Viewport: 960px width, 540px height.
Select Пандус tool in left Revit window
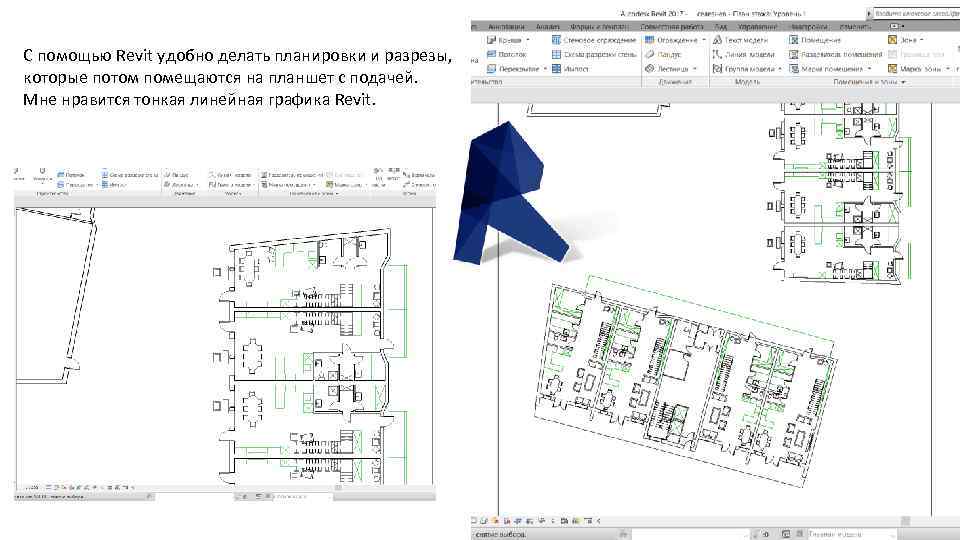[176, 174]
